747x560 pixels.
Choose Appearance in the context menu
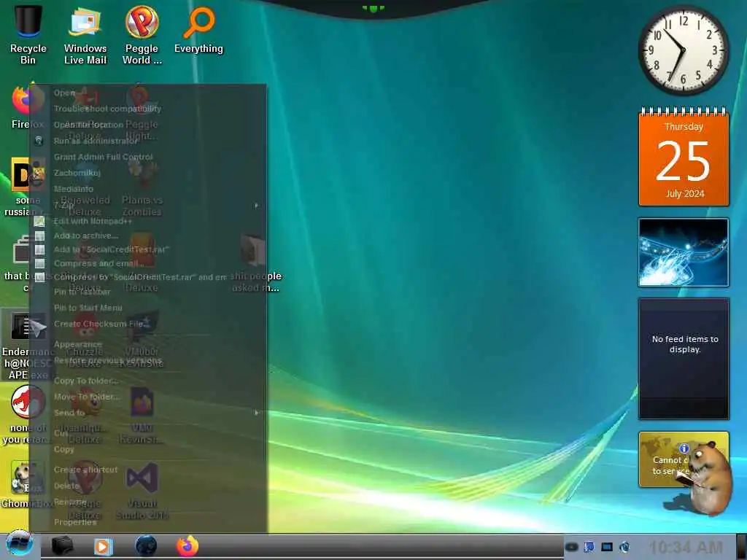(x=147, y=344)
